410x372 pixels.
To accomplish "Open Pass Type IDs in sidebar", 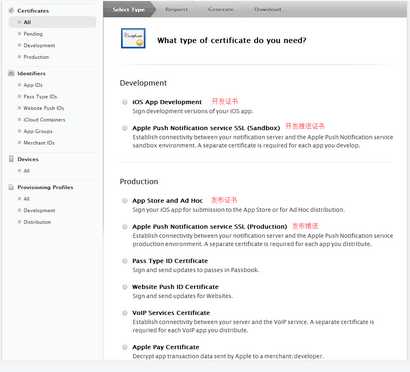I will click(40, 96).
